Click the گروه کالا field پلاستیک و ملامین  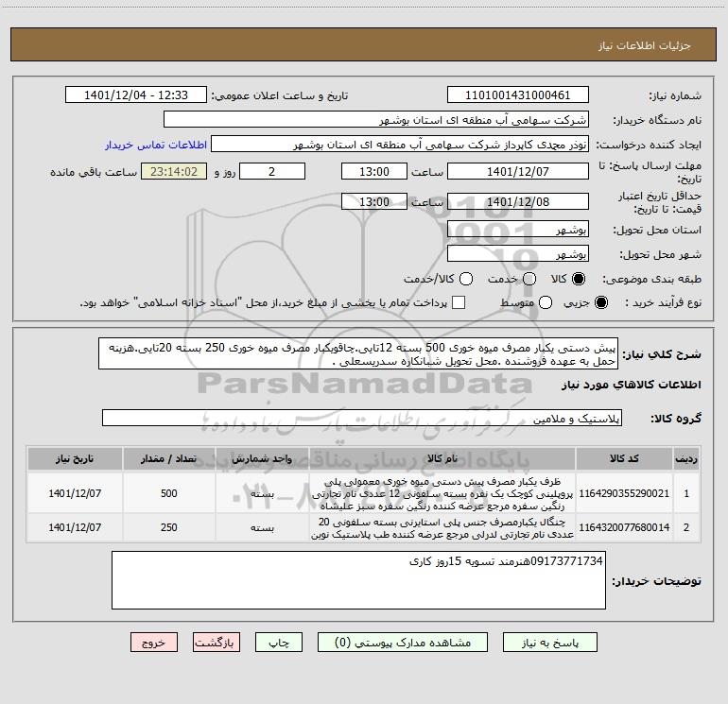click(362, 418)
